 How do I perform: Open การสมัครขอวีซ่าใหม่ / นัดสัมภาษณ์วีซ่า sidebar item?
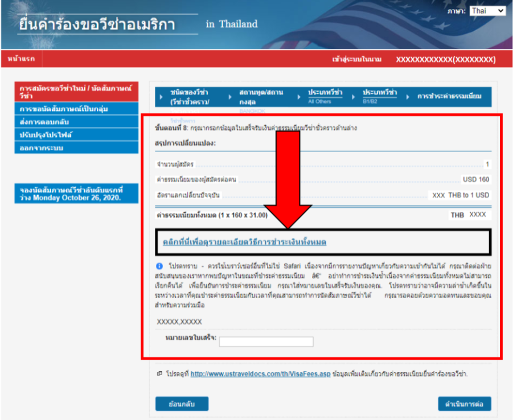tap(76, 92)
